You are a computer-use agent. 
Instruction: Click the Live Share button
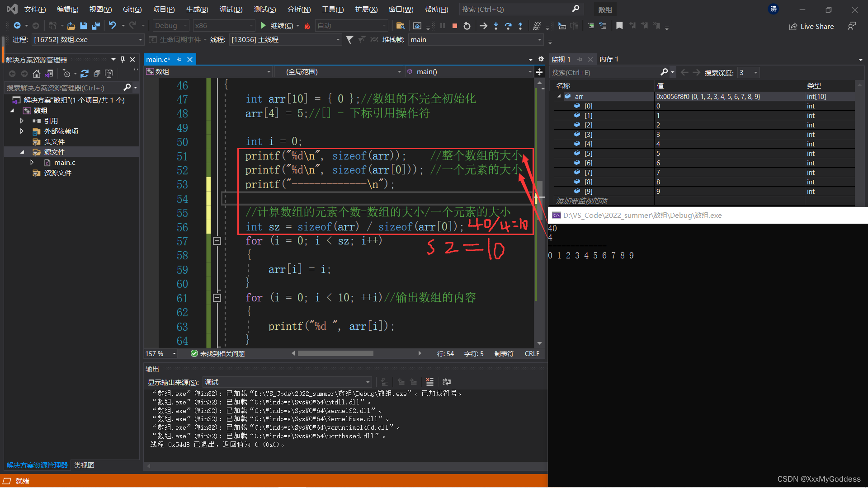pyautogui.click(x=811, y=26)
